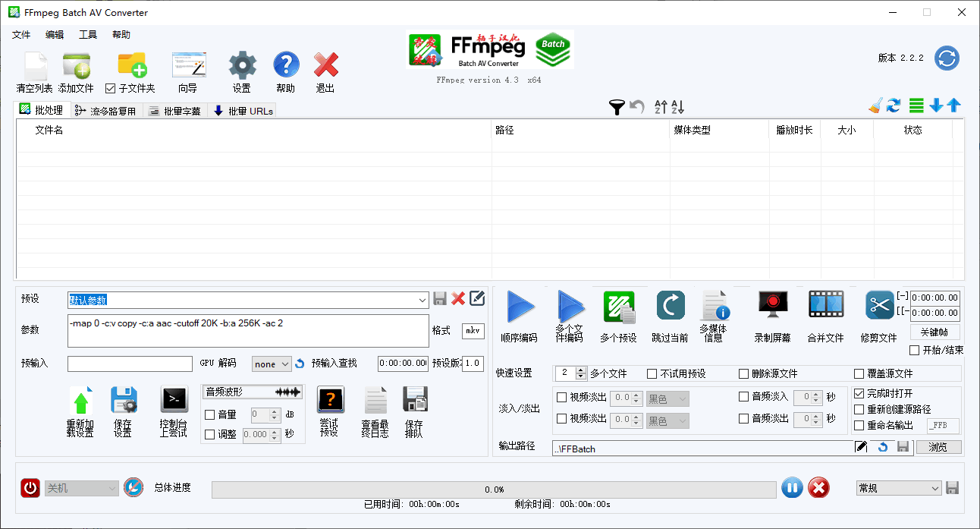Screen dimensions: 980x529
Task: Expand the 预设 preset dropdown
Action: tap(423, 300)
